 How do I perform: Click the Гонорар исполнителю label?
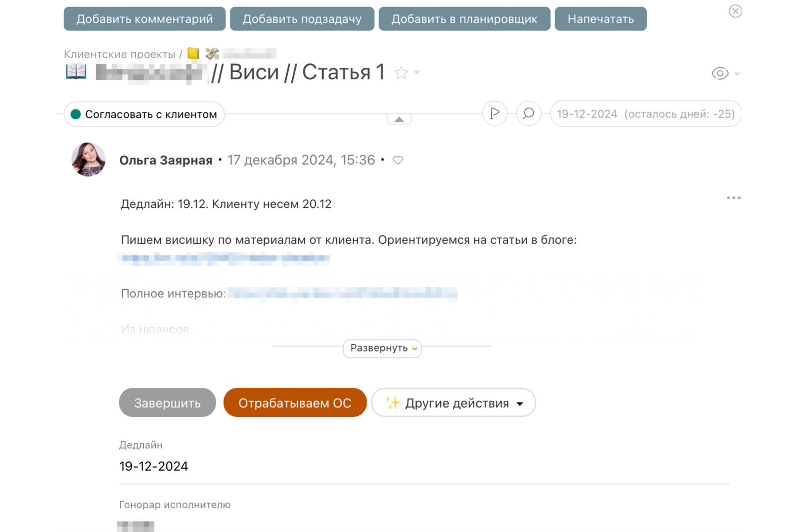tap(175, 505)
